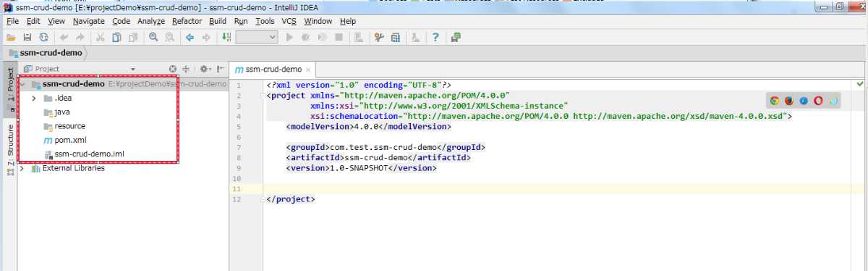This screenshot has height=271, width=868.
Task: Click the Collapse All icon in Project panel
Action: [x=186, y=69]
